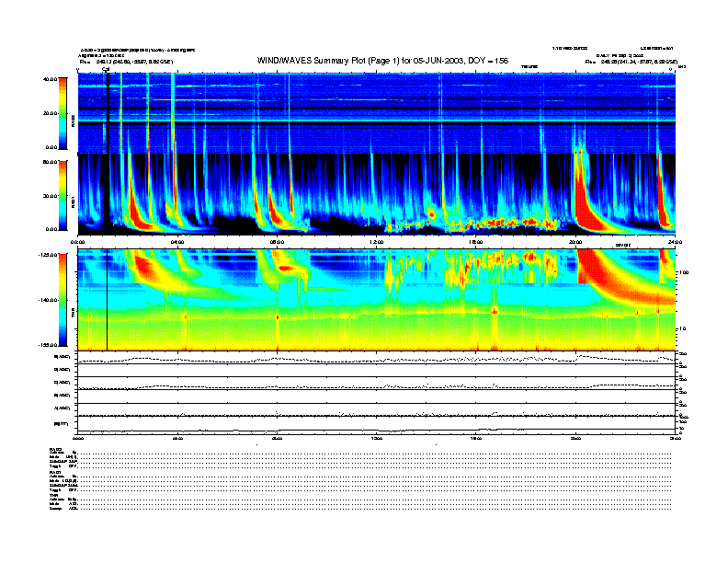Image resolution: width=728 pixels, height=563 pixels.
Task: Click the RAD1 intensity color bar
Action: tap(63, 195)
